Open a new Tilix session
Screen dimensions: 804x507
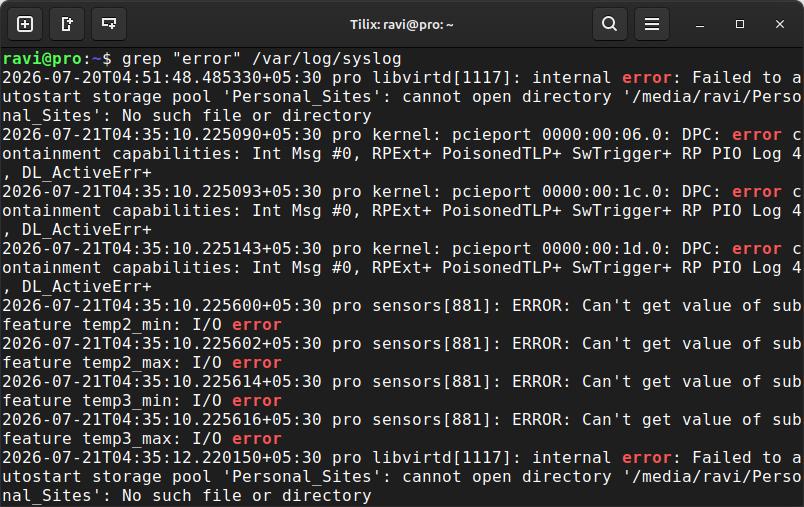pos(25,24)
